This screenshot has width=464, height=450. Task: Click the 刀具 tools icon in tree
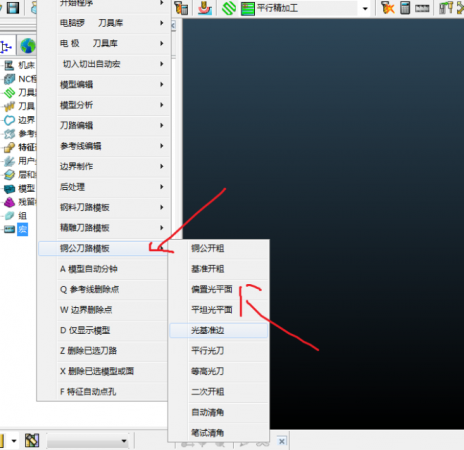[9, 106]
